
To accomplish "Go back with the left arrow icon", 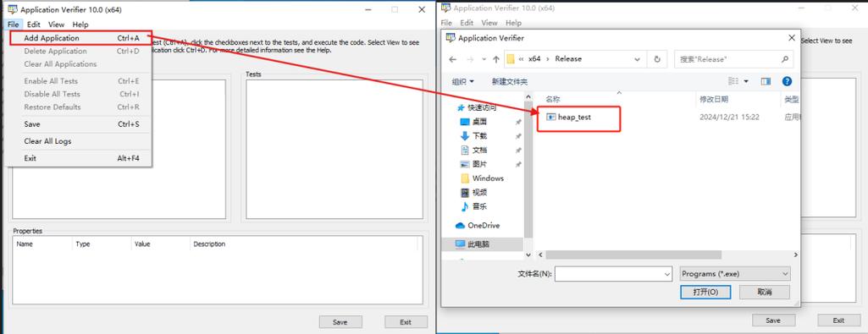I will (453, 59).
